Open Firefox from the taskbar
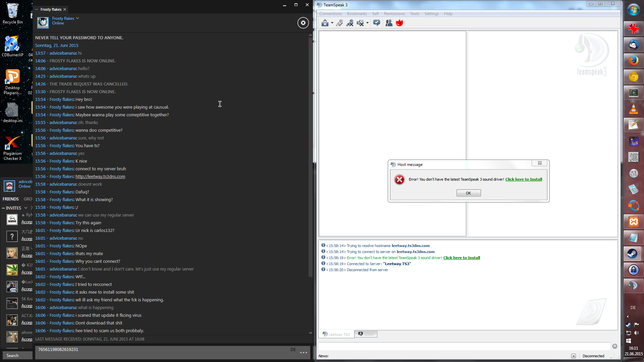Viewport: 644px width, 362px height. pos(633,61)
